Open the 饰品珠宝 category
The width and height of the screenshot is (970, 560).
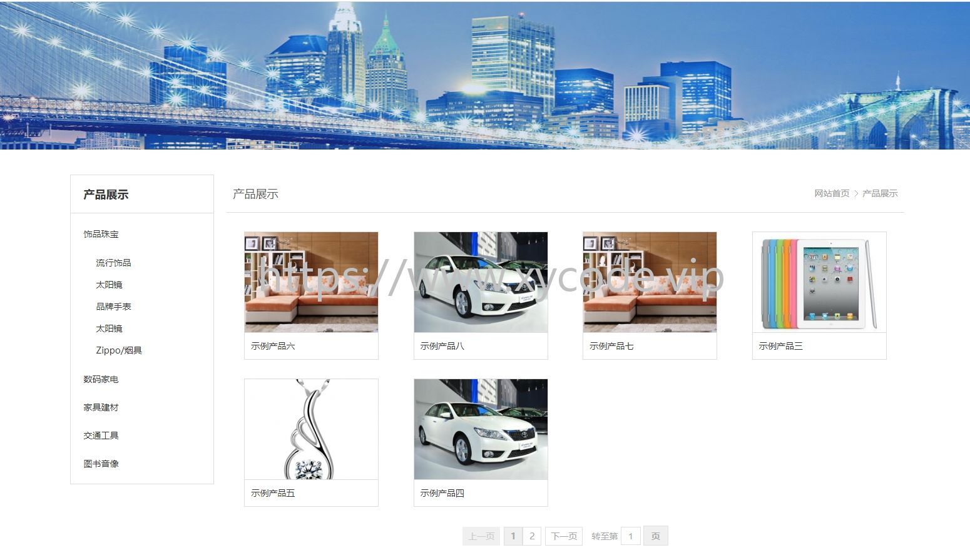pyautogui.click(x=101, y=234)
